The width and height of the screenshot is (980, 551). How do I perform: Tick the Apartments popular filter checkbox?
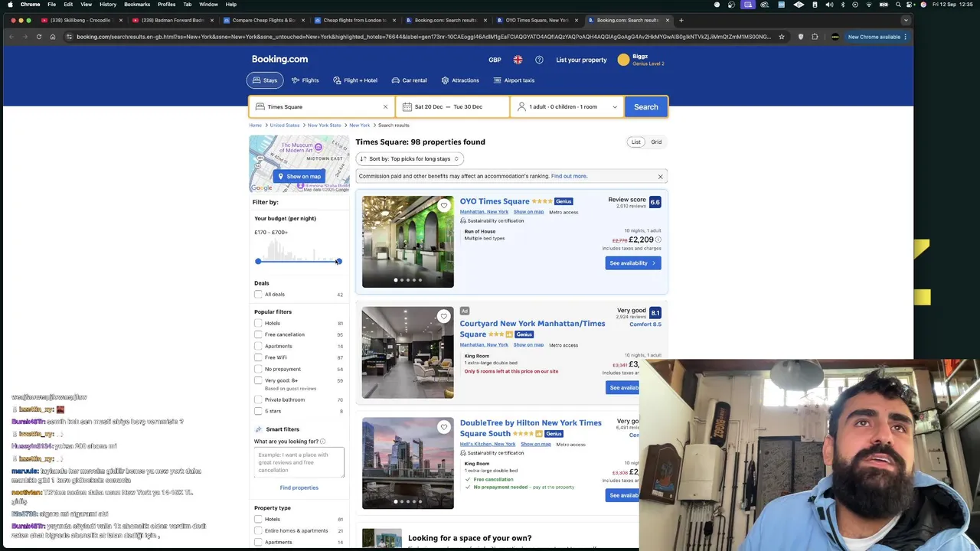click(258, 347)
